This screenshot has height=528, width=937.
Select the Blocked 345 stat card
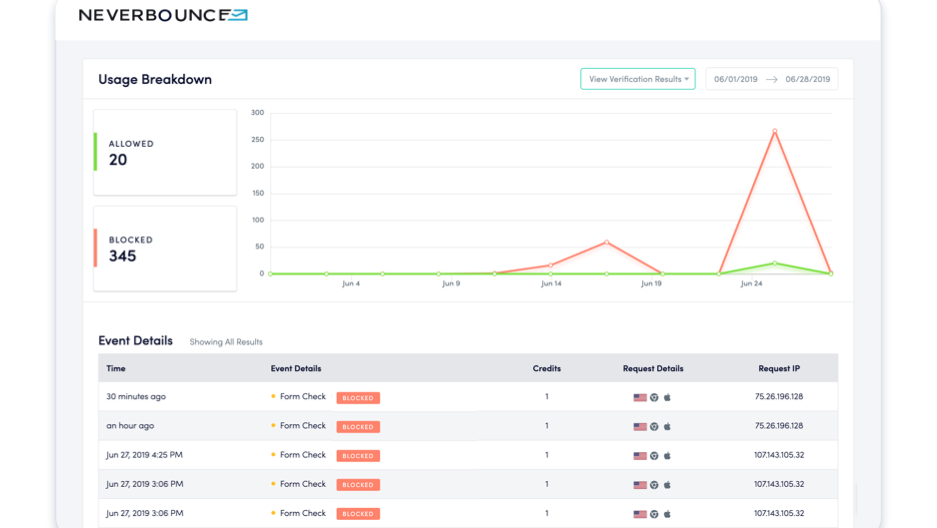click(165, 248)
